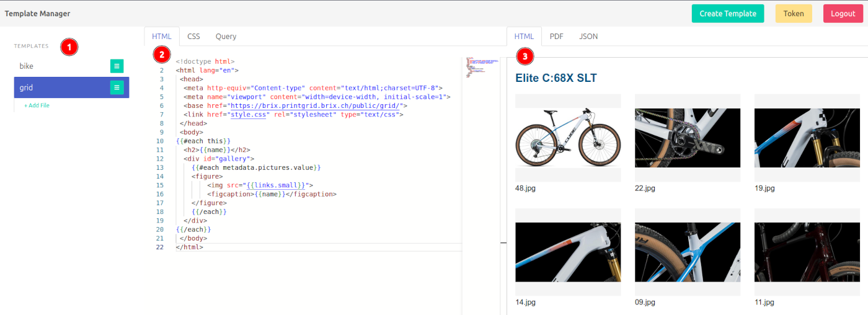The width and height of the screenshot is (868, 315).
Task: Click the 22.jpg crank thumbnail
Action: pyautogui.click(x=688, y=138)
